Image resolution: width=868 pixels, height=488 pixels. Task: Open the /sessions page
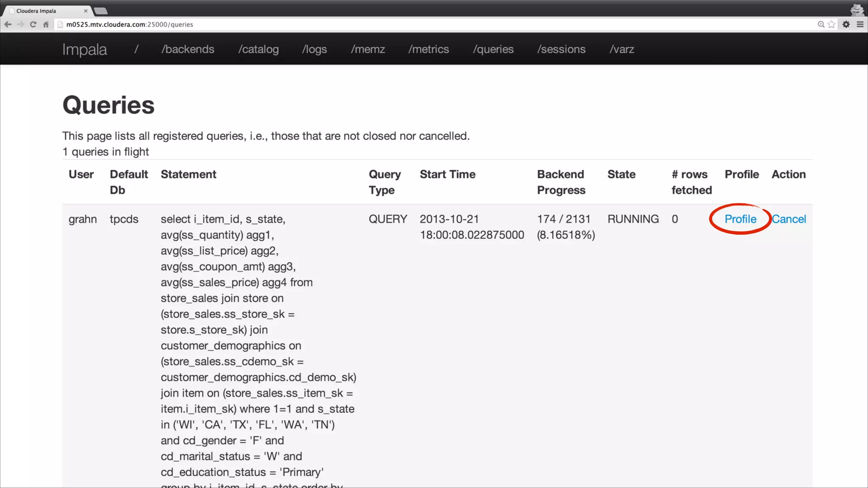[561, 49]
